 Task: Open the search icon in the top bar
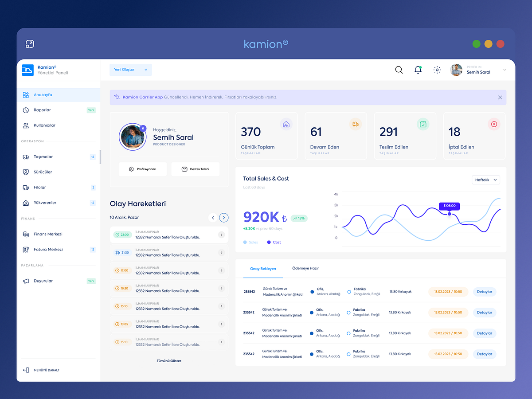[x=399, y=70]
